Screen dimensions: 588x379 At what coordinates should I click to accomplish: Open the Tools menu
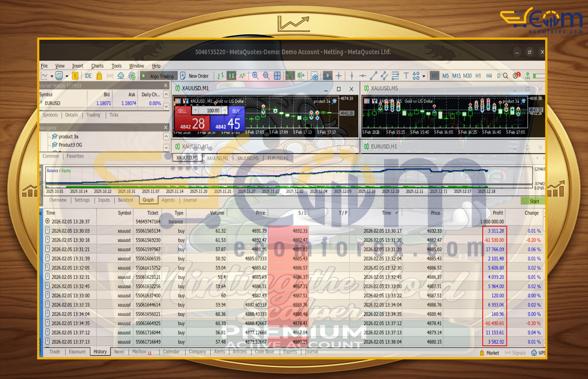coord(117,66)
